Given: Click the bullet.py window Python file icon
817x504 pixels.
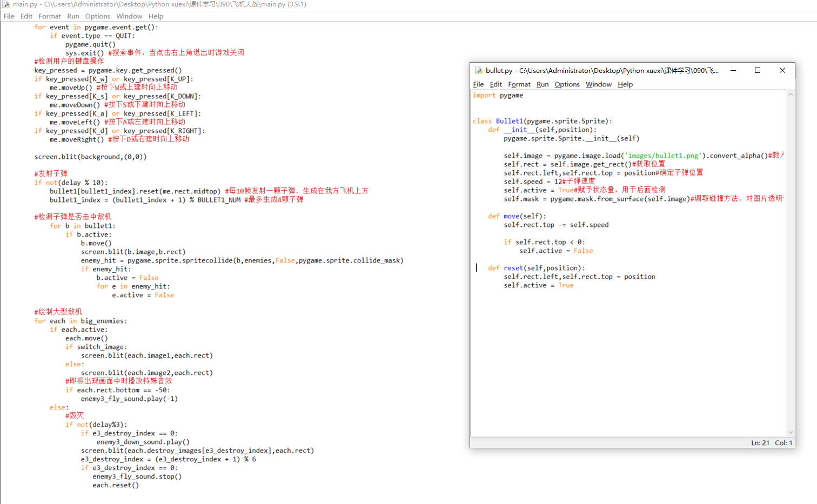Looking at the screenshot, I should 478,70.
